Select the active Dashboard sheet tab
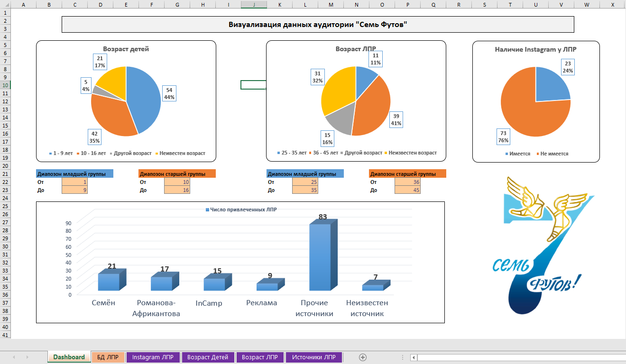 pyautogui.click(x=69, y=357)
